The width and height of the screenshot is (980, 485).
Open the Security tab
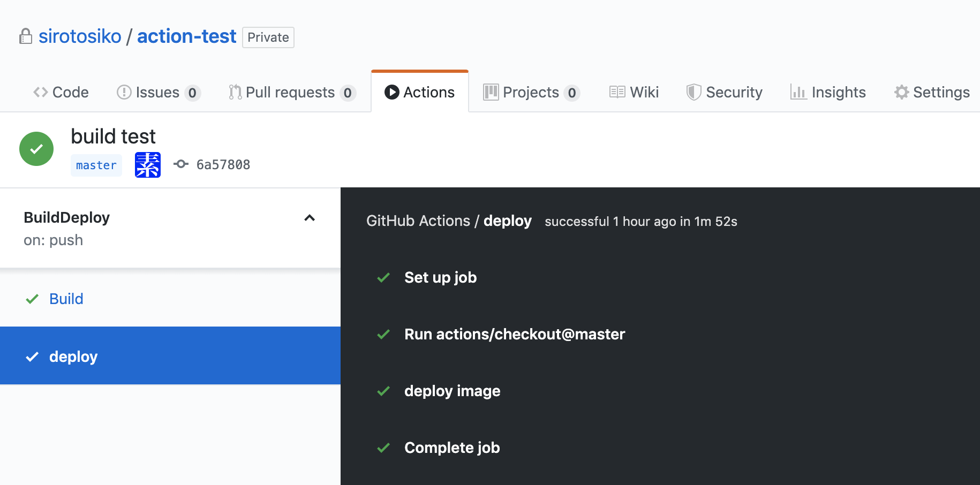tap(724, 92)
